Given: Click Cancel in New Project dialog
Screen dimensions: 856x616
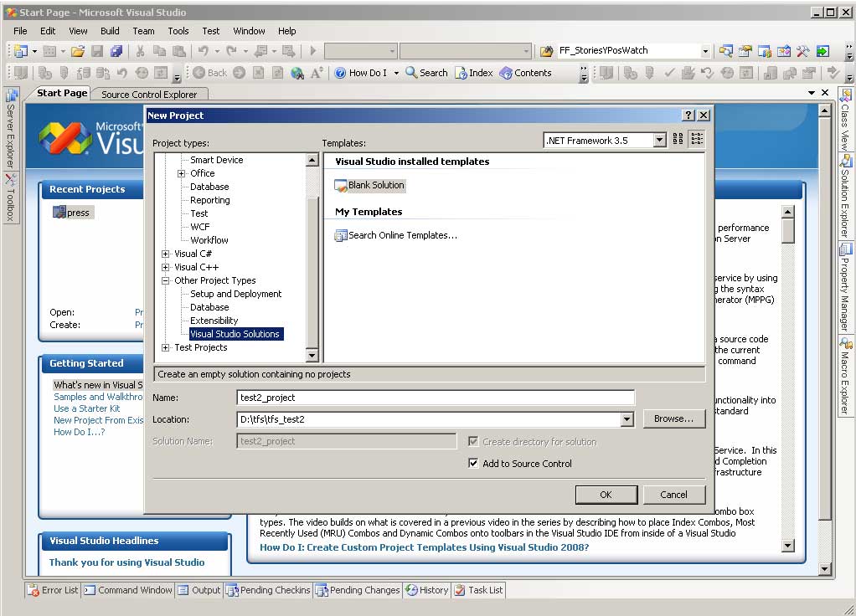Looking at the screenshot, I should point(673,495).
